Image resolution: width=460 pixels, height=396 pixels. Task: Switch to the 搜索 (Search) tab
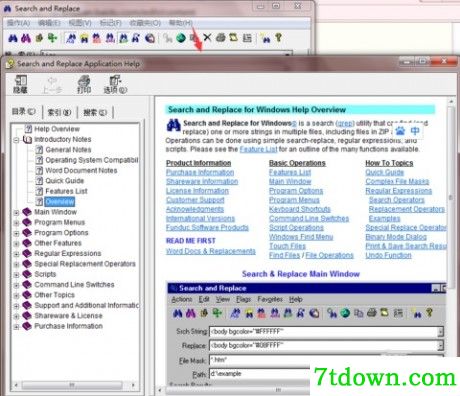click(95, 112)
